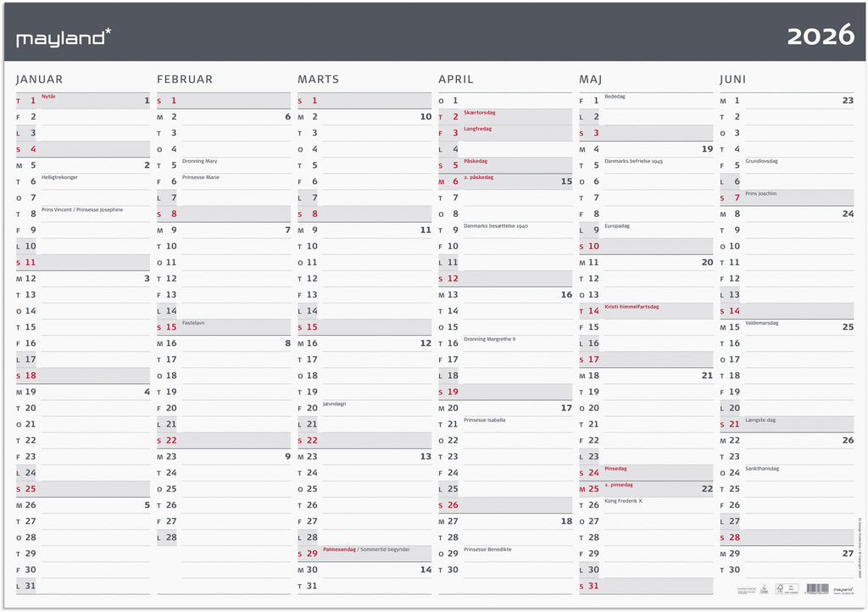Click the Mayland logo in the header
This screenshot has width=868, height=612.
pyautogui.click(x=64, y=38)
